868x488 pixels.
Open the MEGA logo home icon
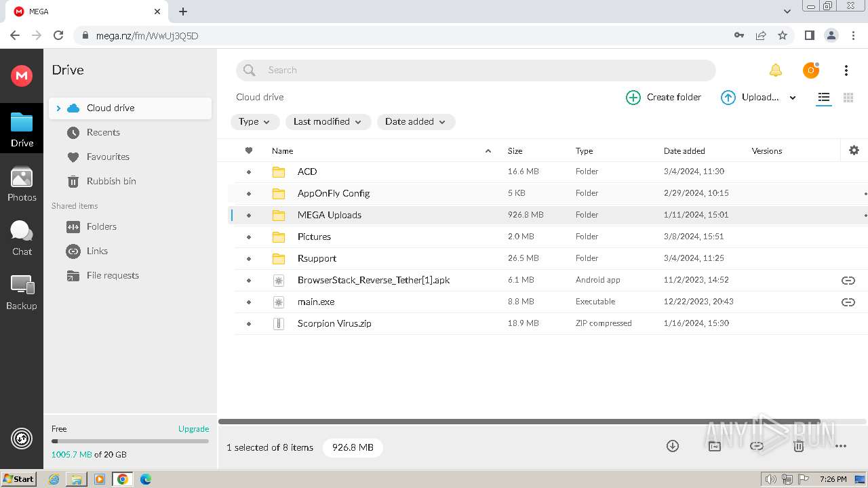[22, 75]
